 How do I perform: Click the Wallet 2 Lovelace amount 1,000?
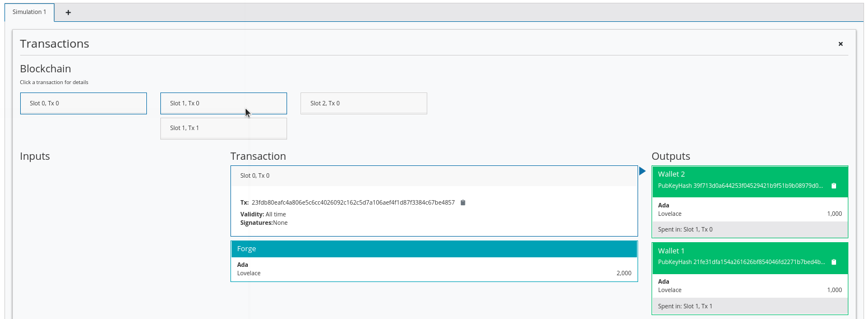click(834, 214)
